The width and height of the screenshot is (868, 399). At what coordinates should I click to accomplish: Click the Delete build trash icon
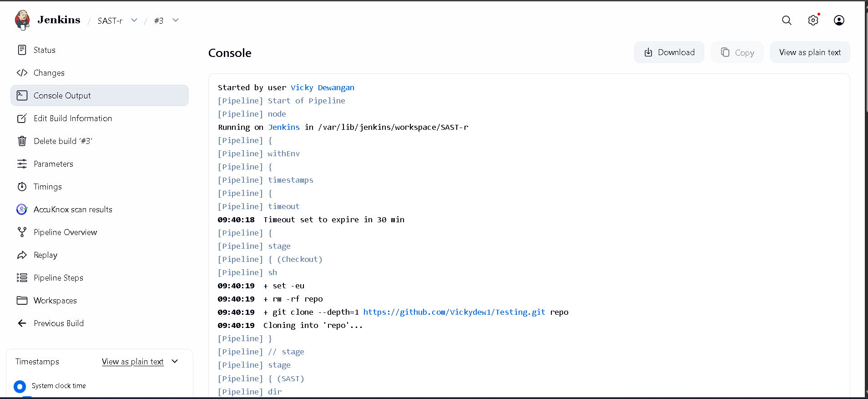pos(22,141)
